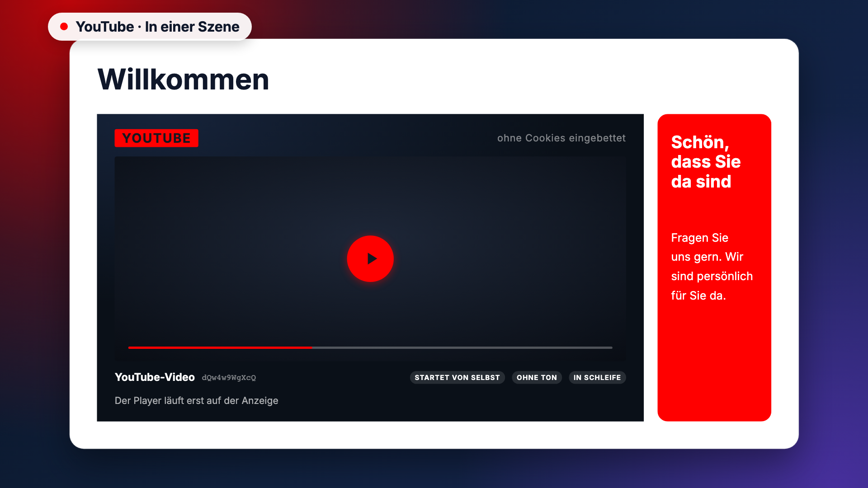Viewport: 868px width, 488px height.
Task: Click the 'ohne Cookies eingebettet' text
Action: coord(561,138)
